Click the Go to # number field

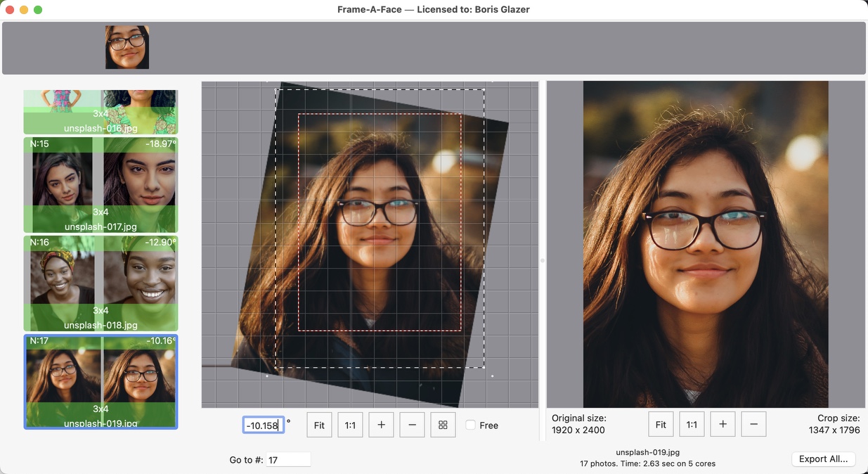[289, 459]
